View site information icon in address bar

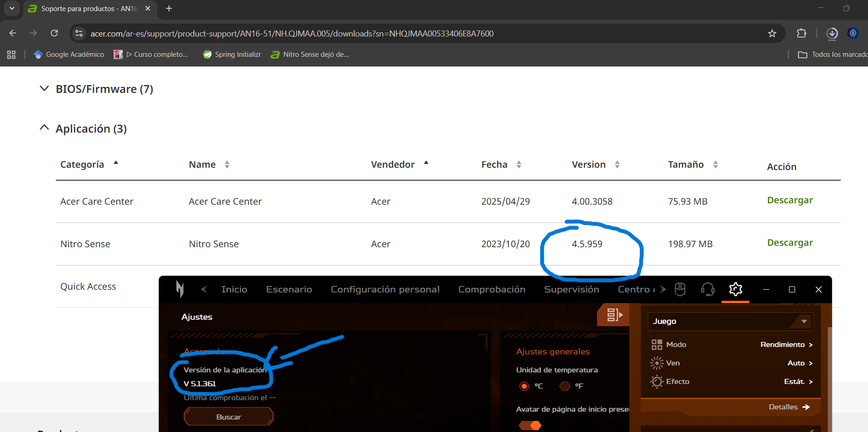(79, 33)
